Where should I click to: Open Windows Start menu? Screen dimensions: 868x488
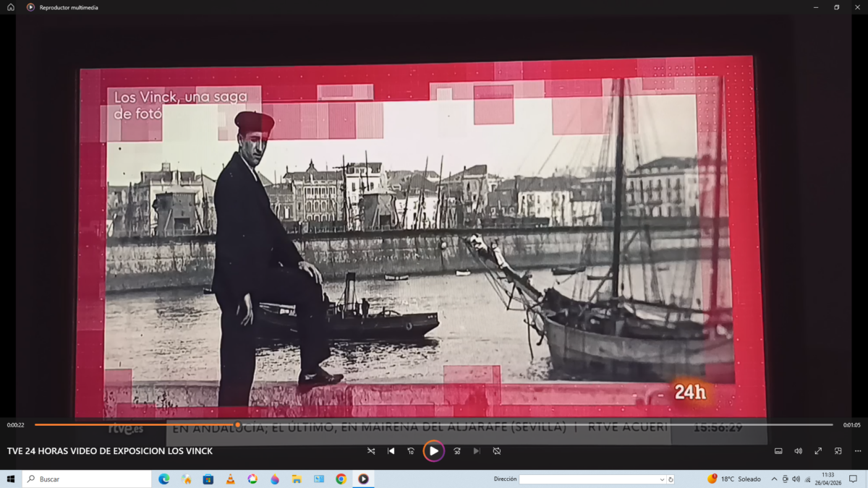click(x=11, y=479)
